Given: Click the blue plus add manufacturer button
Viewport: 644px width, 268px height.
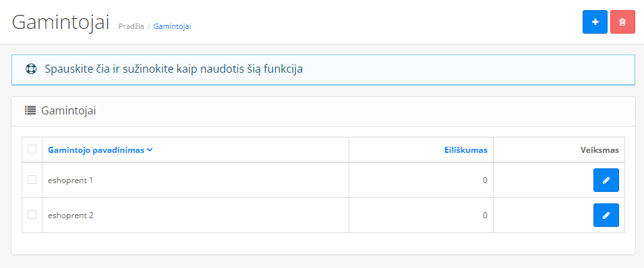Looking at the screenshot, I should (x=595, y=22).
